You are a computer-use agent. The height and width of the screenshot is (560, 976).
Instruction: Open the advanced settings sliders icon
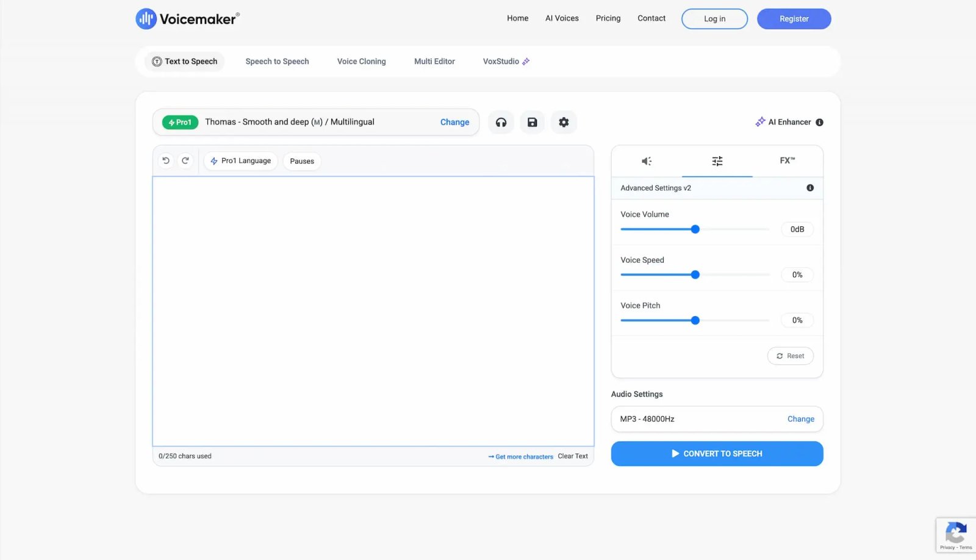point(717,161)
